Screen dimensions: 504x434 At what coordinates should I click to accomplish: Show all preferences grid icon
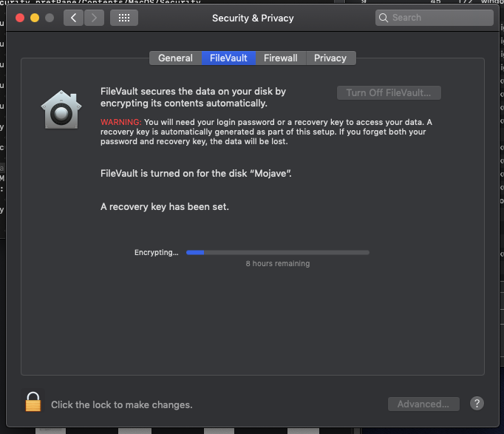(124, 18)
